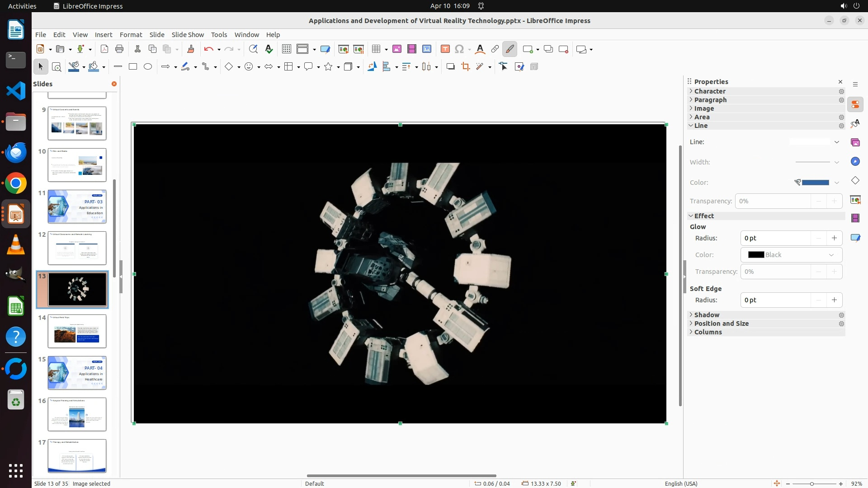Toggle the Display Grid button
This screenshot has height=488, width=868.
click(x=286, y=49)
